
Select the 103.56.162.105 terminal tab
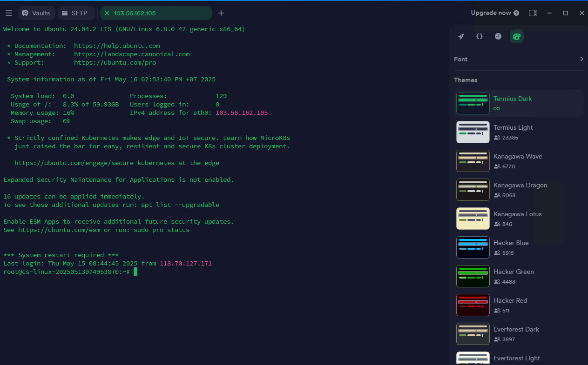click(x=155, y=13)
